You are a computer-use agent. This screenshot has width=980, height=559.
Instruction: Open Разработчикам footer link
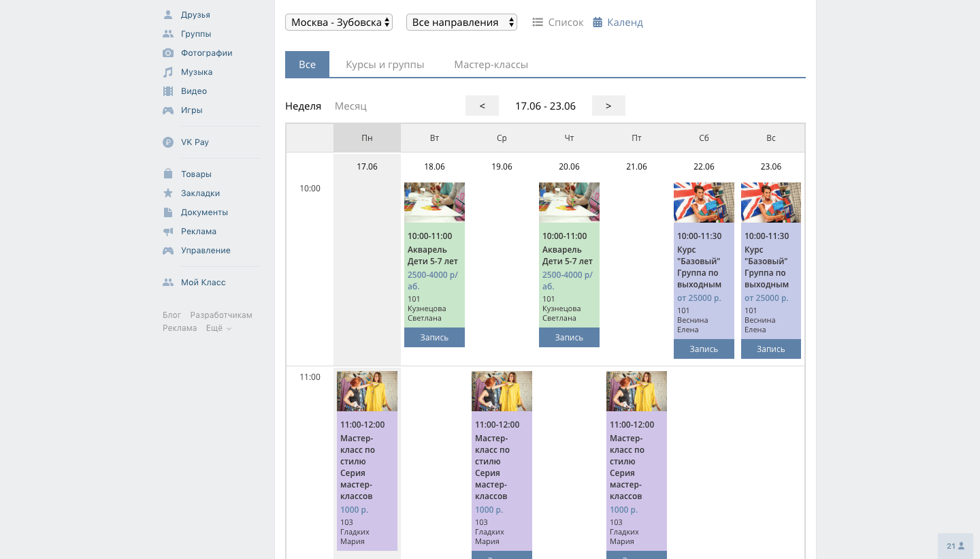click(221, 315)
